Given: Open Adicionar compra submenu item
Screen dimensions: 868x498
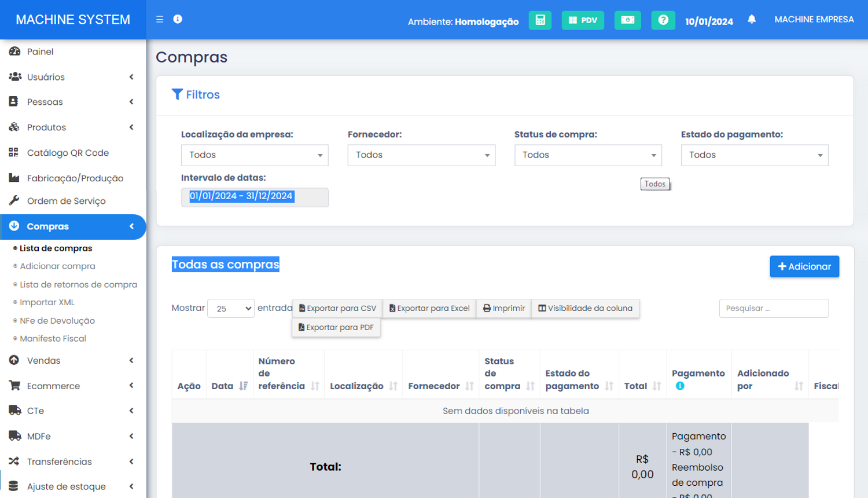Looking at the screenshot, I should 57,266.
